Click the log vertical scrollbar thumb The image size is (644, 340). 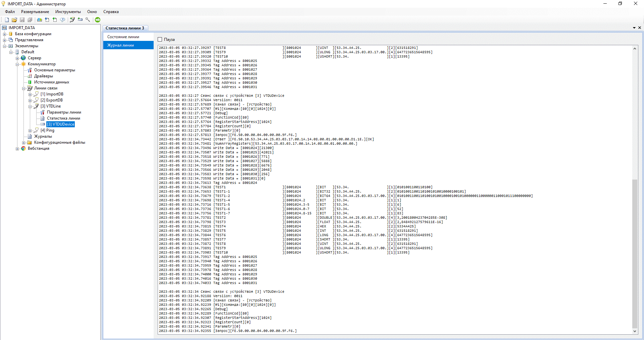(635, 254)
